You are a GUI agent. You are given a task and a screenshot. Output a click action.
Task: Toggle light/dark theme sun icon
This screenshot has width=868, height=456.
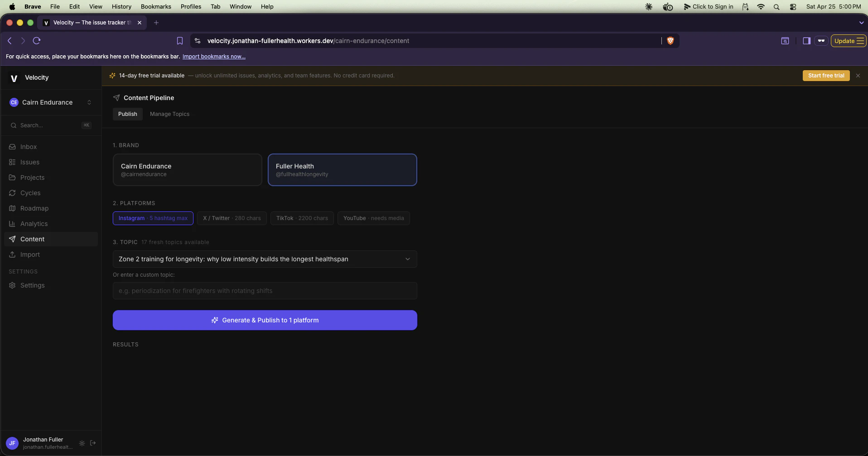click(82, 443)
